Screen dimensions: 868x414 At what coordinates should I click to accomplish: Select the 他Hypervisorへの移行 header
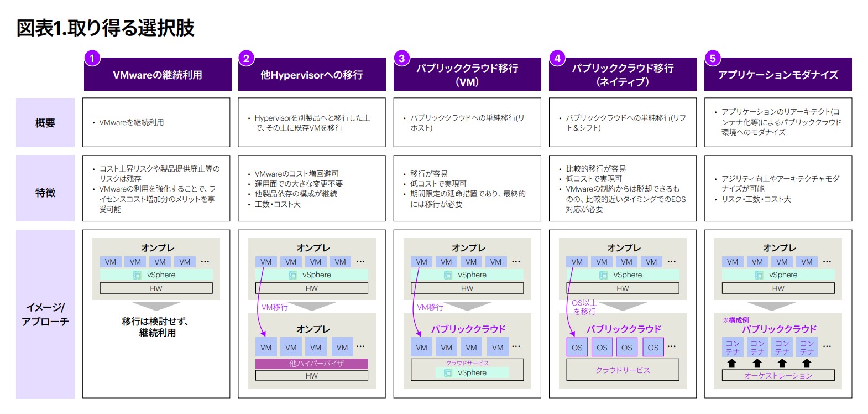312,75
